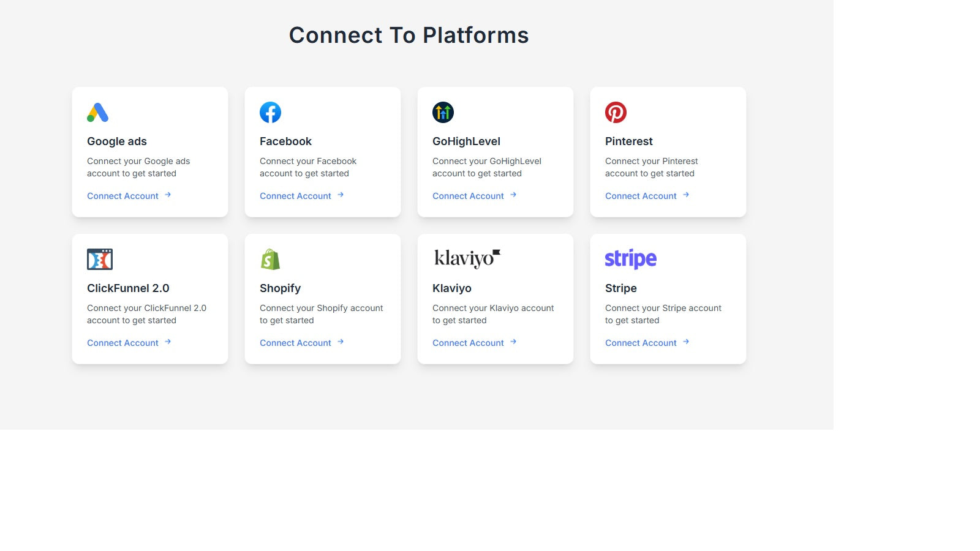Select the Stripe card title
Viewport: 980px width, 551px height.
coord(621,288)
